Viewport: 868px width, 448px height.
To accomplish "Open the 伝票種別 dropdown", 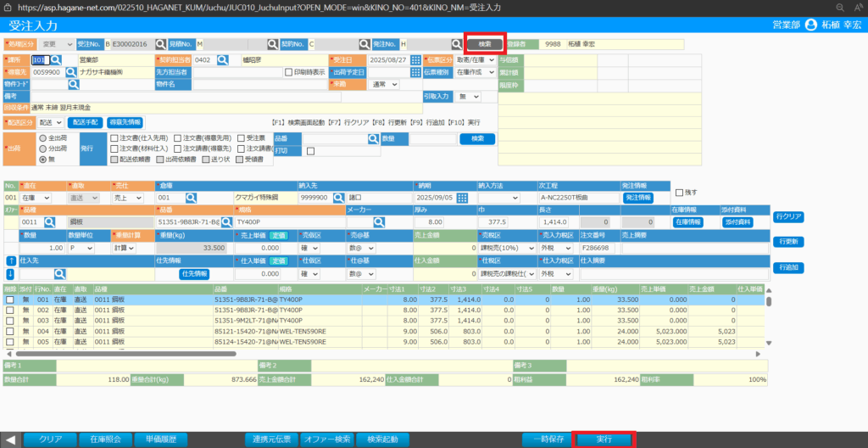I will click(x=476, y=72).
